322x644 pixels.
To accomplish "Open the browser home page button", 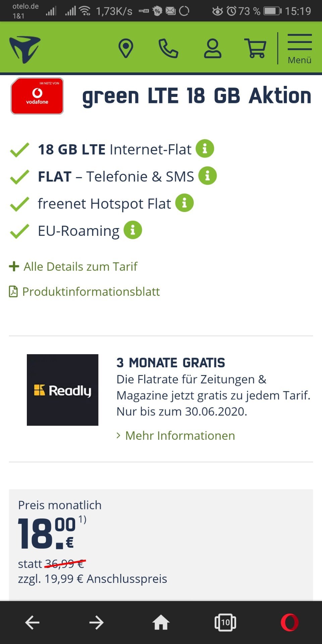I will pyautogui.click(x=161, y=623).
